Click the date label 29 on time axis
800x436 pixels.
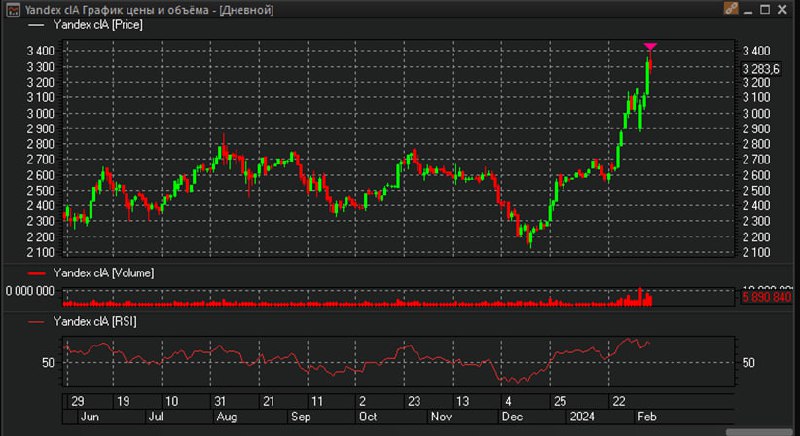click(78, 401)
